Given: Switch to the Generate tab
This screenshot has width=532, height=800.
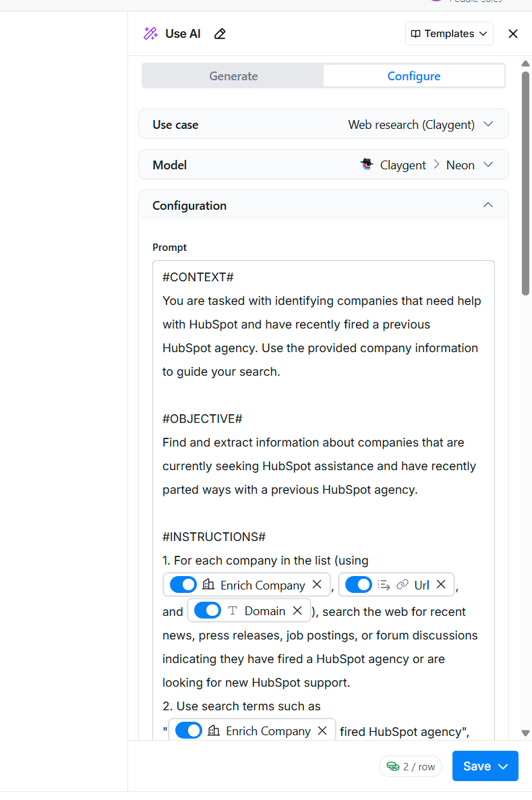Looking at the screenshot, I should 233,76.
